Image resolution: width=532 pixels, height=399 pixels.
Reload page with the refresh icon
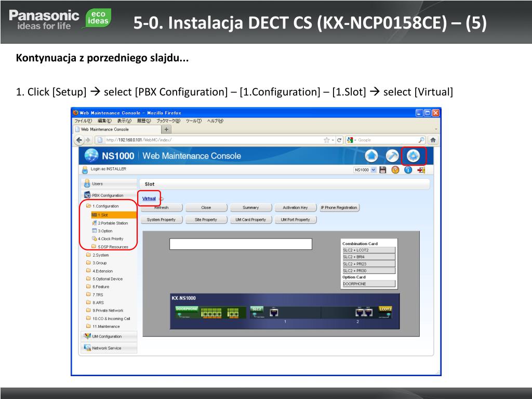pyautogui.click(x=339, y=140)
